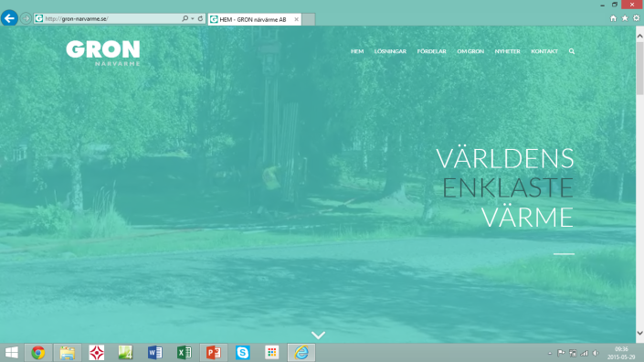Click the browser back arrow button
Screen dimensions: 644x362
click(x=9, y=18)
